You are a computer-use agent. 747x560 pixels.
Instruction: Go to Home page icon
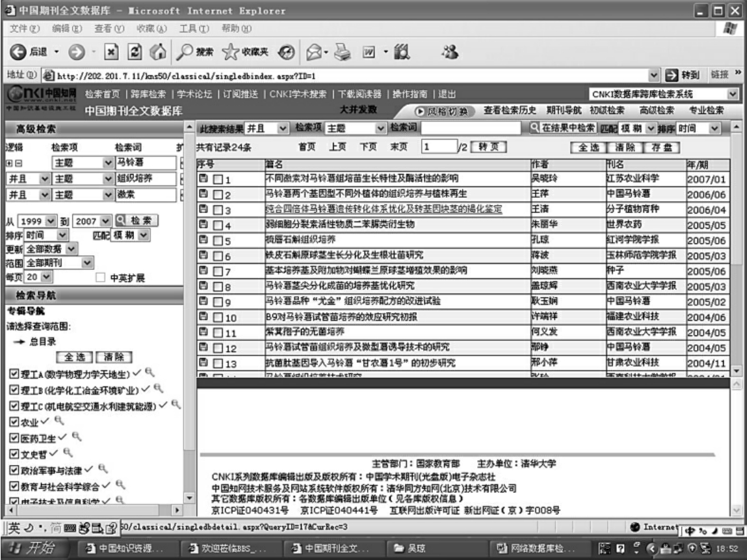click(x=158, y=51)
